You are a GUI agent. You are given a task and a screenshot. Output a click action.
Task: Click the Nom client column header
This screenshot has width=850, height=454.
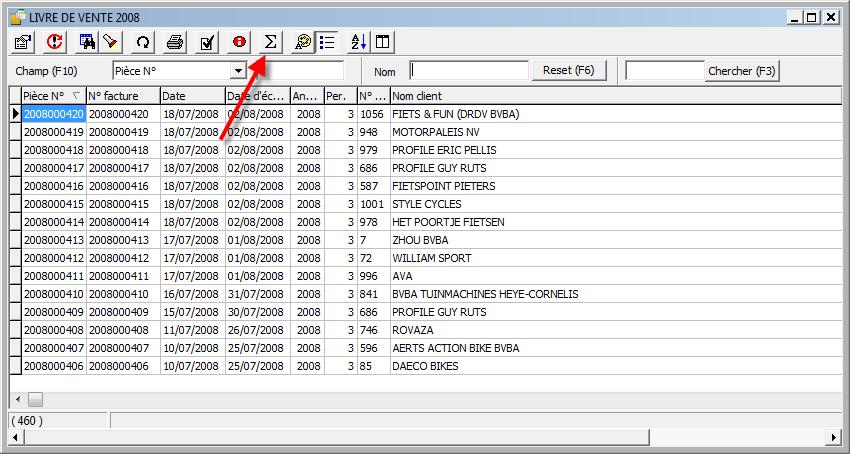pos(616,96)
